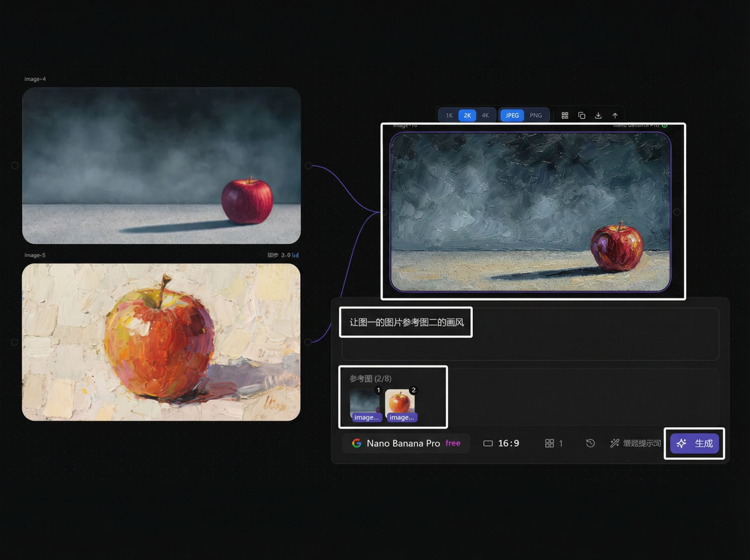Click the download icon above generated image
This screenshot has width=750, height=560.
click(x=598, y=116)
